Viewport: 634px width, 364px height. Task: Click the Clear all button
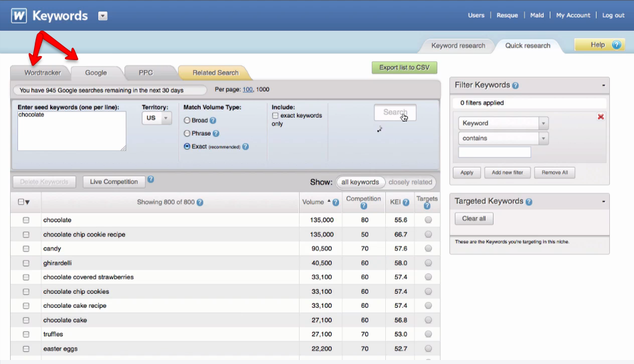(x=474, y=218)
